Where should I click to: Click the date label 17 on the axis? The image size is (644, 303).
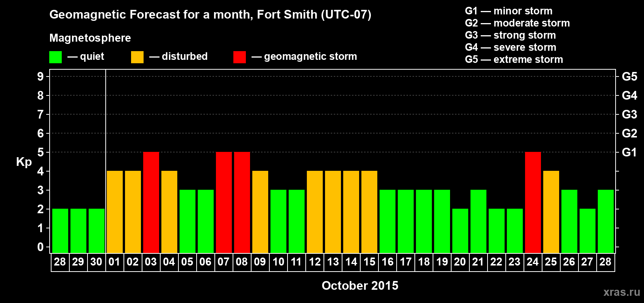(x=405, y=262)
